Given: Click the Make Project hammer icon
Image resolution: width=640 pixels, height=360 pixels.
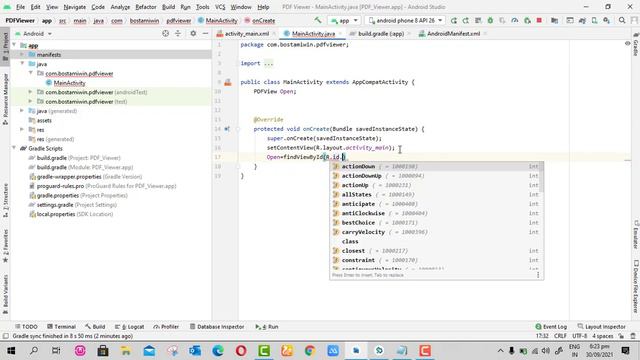Looking at the screenshot, I should click(318, 20).
